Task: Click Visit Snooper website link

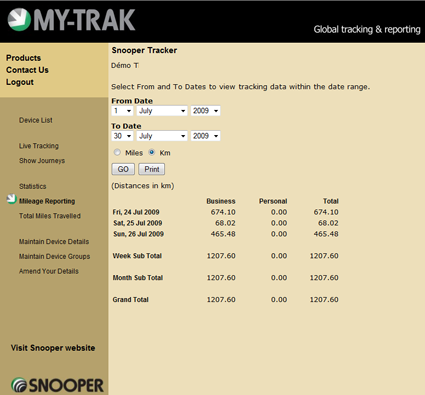Action: 53,348
